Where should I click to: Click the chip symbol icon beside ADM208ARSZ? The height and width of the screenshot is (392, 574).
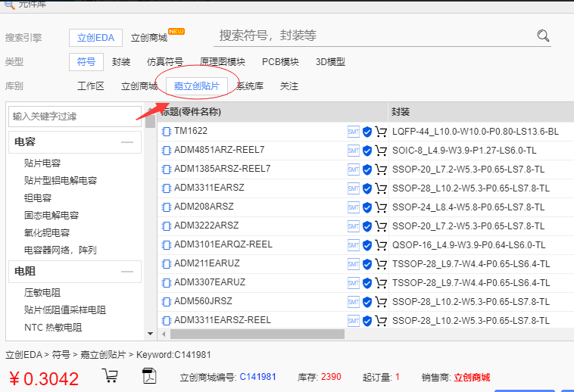click(167, 207)
